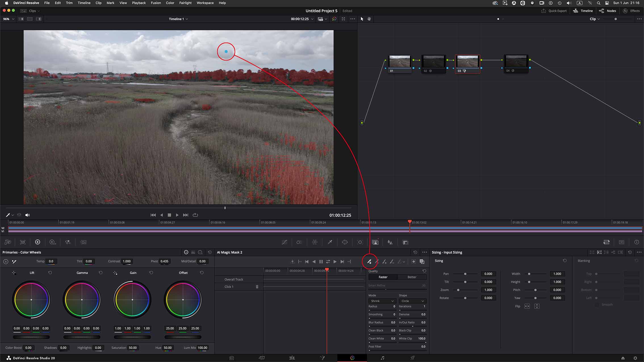
Task: Flip image vertically in Sizing
Action: [x=537, y=306]
